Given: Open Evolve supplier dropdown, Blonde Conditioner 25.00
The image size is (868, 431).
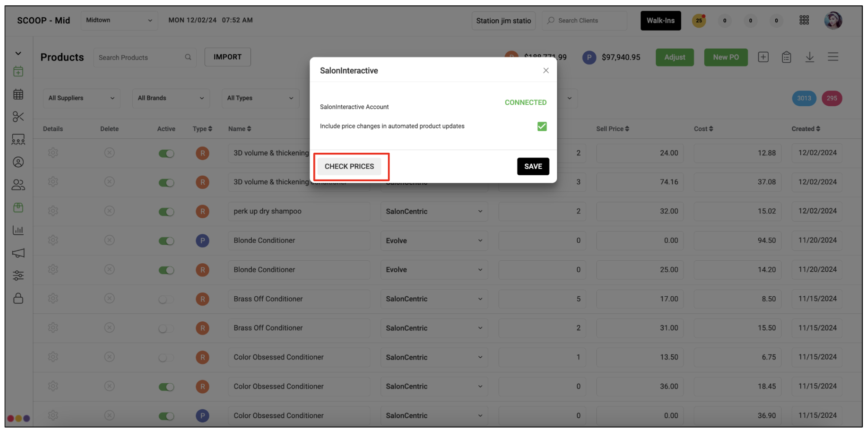Looking at the screenshot, I should coord(434,270).
